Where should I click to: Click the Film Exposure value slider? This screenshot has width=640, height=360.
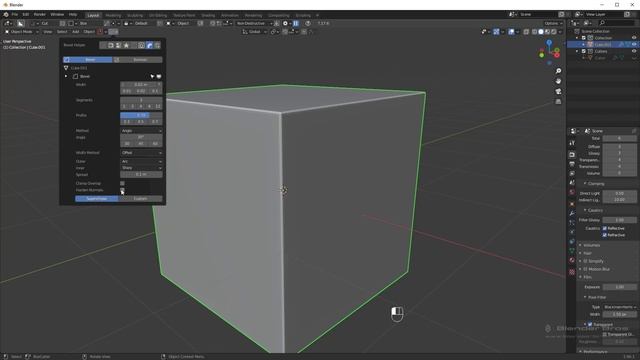click(x=619, y=287)
